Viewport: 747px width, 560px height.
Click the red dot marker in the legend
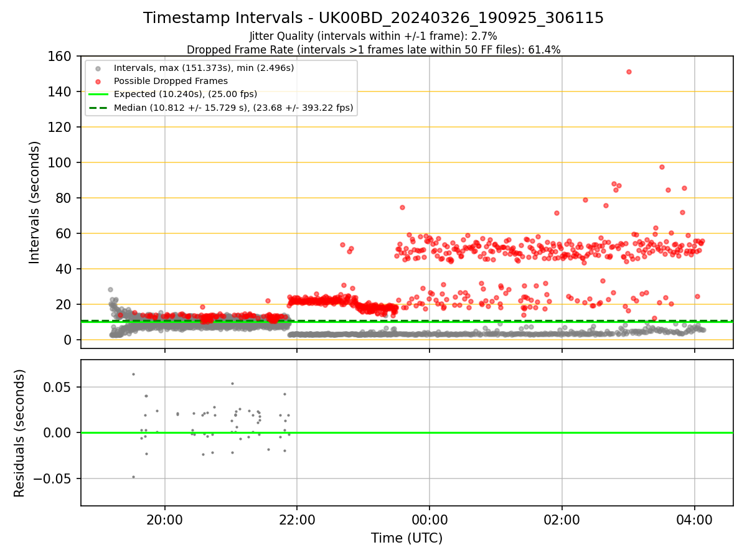(x=98, y=82)
